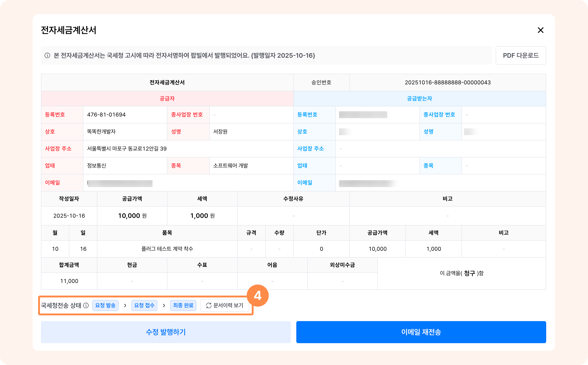Screen dimensions: 588x365
Task: Click the info icon beside 국세청전송 상태
Action: click(x=86, y=305)
